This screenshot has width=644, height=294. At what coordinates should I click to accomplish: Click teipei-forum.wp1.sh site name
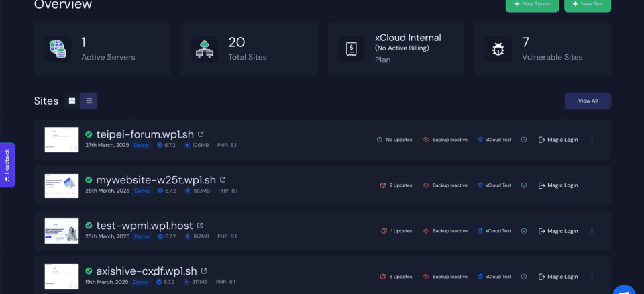click(145, 134)
